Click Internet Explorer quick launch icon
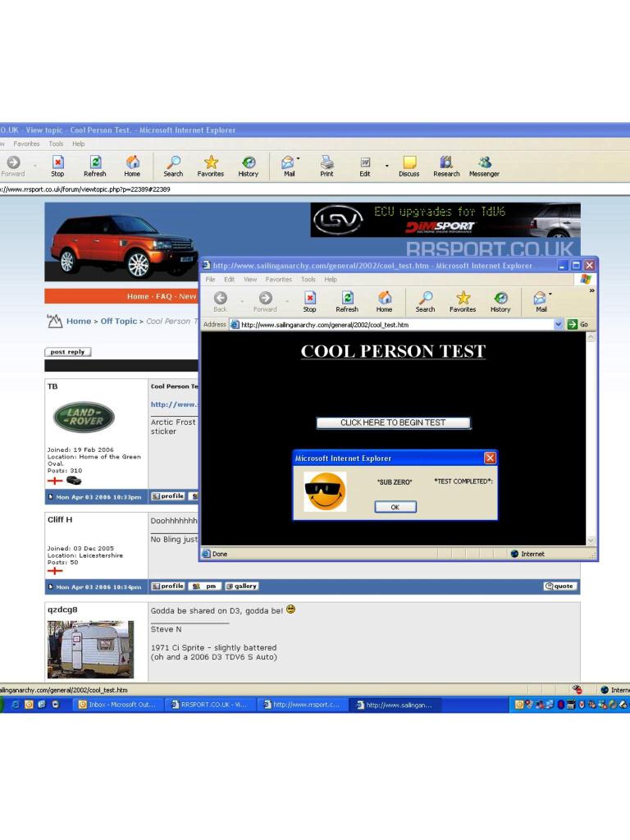 pyautogui.click(x=16, y=705)
